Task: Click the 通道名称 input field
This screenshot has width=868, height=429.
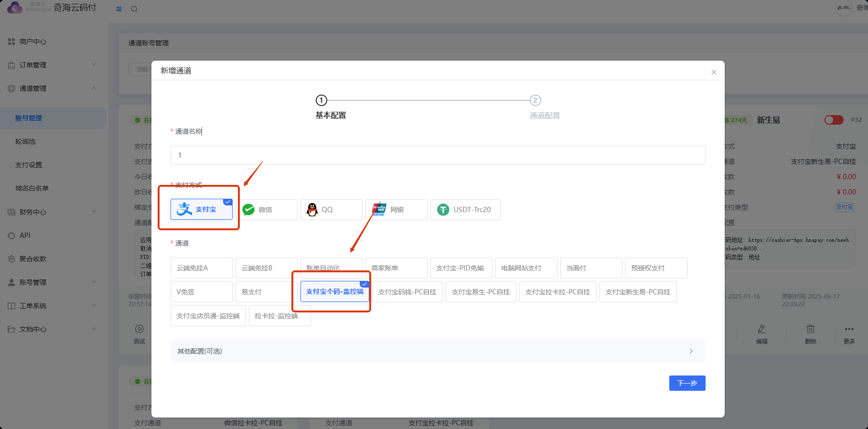Action: [x=438, y=155]
